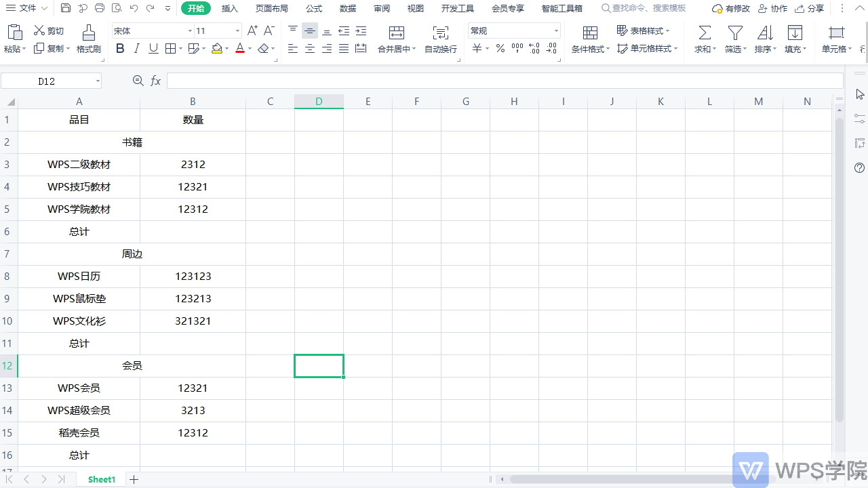
Task: Click the Format Painter (格式刷) icon
Action: coord(88,33)
